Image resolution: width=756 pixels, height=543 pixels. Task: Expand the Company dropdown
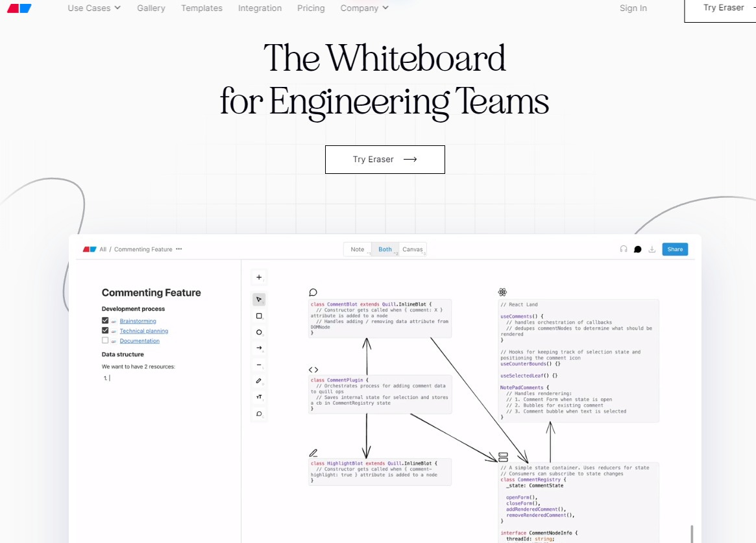click(364, 8)
